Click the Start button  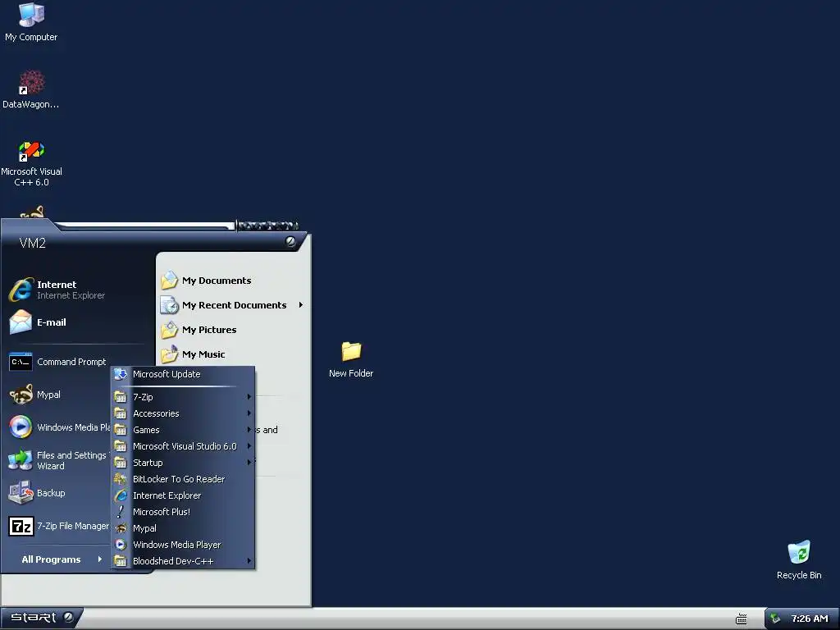(x=42, y=618)
